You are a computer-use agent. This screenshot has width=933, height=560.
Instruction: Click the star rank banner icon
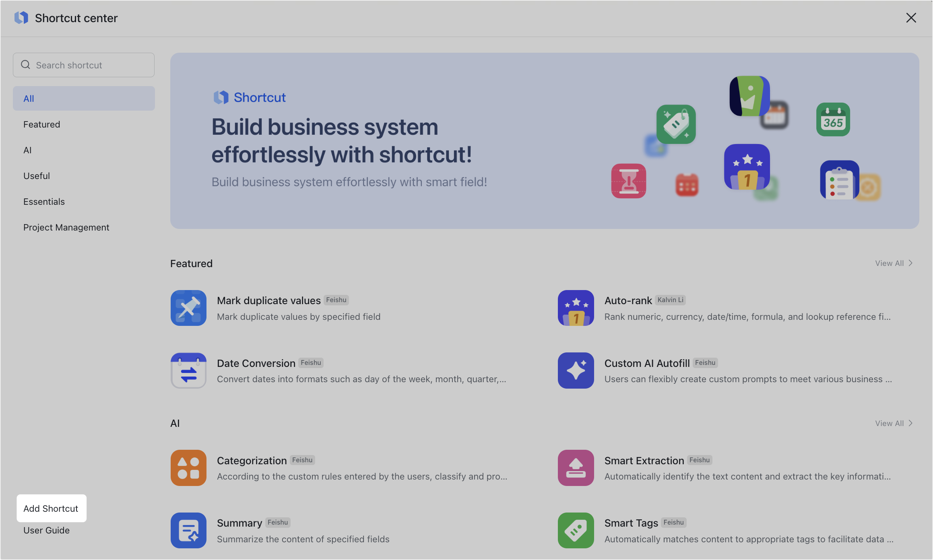[x=747, y=167]
